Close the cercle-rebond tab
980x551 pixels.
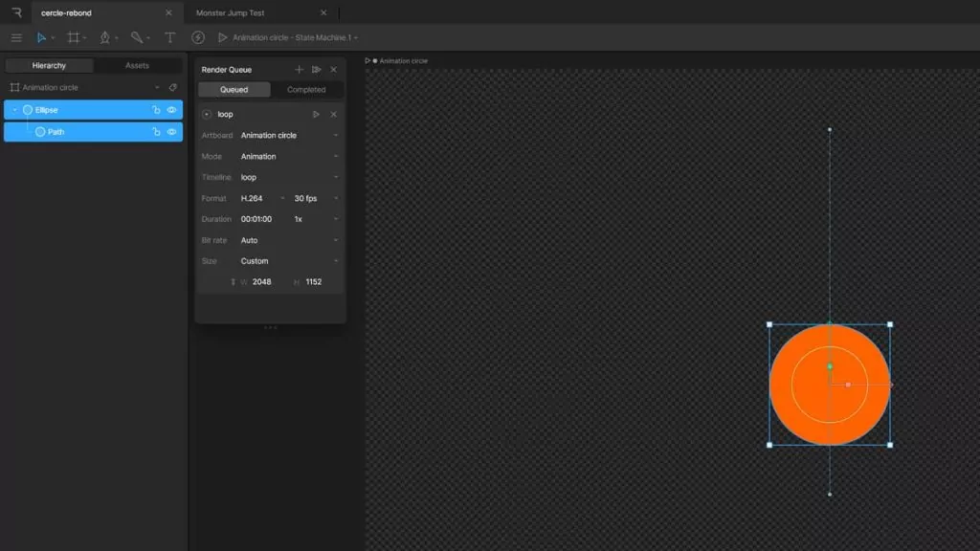point(168,12)
